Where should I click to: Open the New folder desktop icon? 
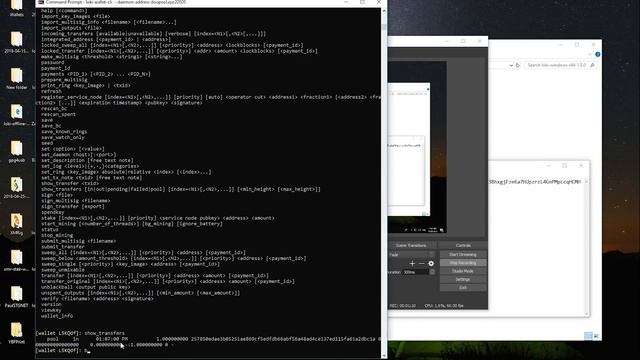(17, 78)
